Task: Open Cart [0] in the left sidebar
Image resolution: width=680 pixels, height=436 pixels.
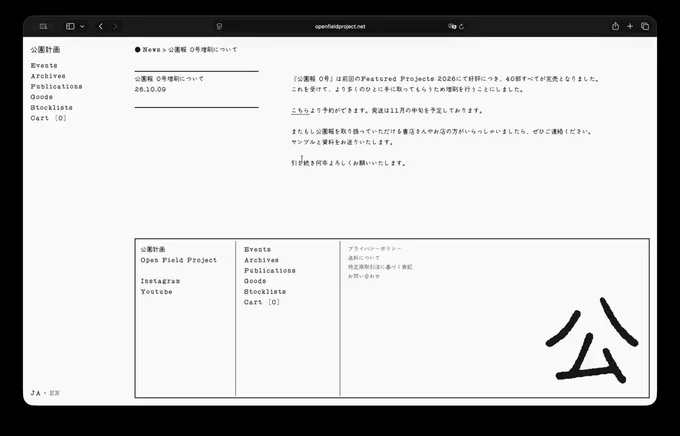Action: [x=49, y=118]
